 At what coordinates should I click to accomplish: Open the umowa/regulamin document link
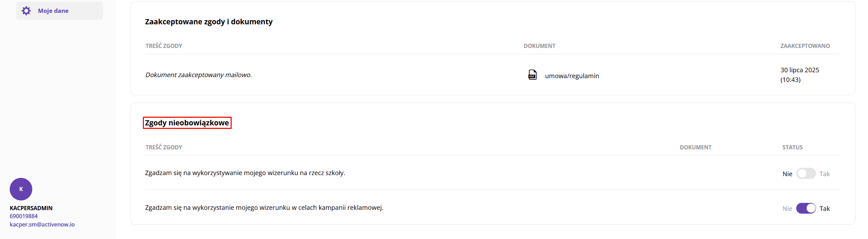572,76
